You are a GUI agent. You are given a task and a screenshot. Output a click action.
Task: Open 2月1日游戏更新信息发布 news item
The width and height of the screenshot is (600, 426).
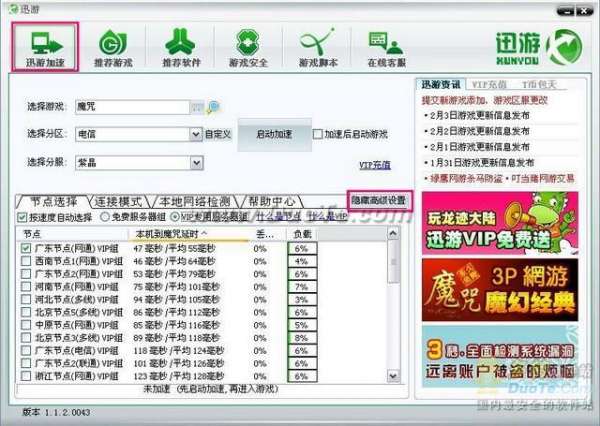point(480,147)
